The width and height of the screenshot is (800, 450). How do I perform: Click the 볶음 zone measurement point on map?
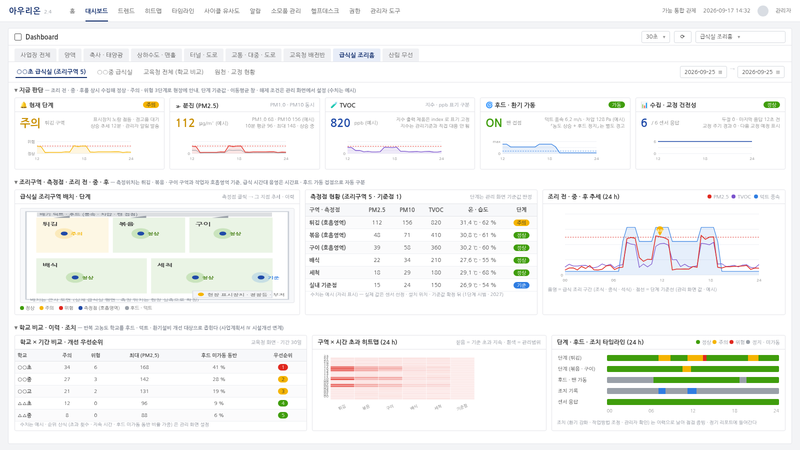tap(141, 234)
